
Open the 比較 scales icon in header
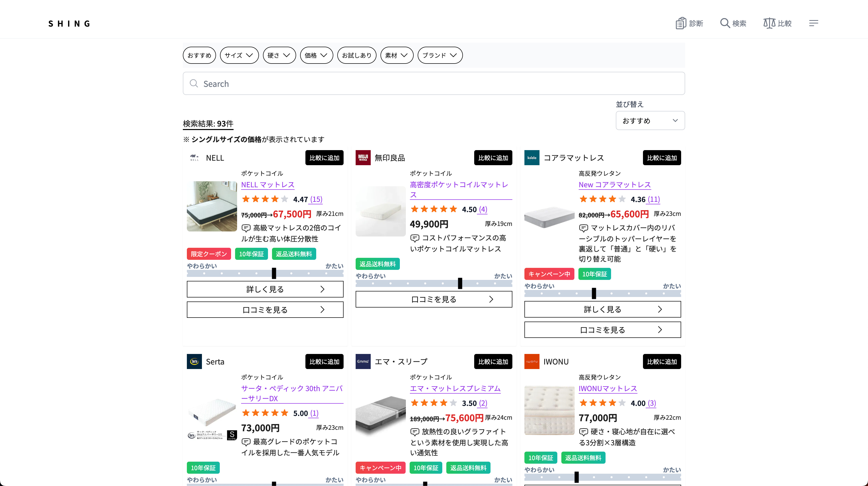(769, 23)
